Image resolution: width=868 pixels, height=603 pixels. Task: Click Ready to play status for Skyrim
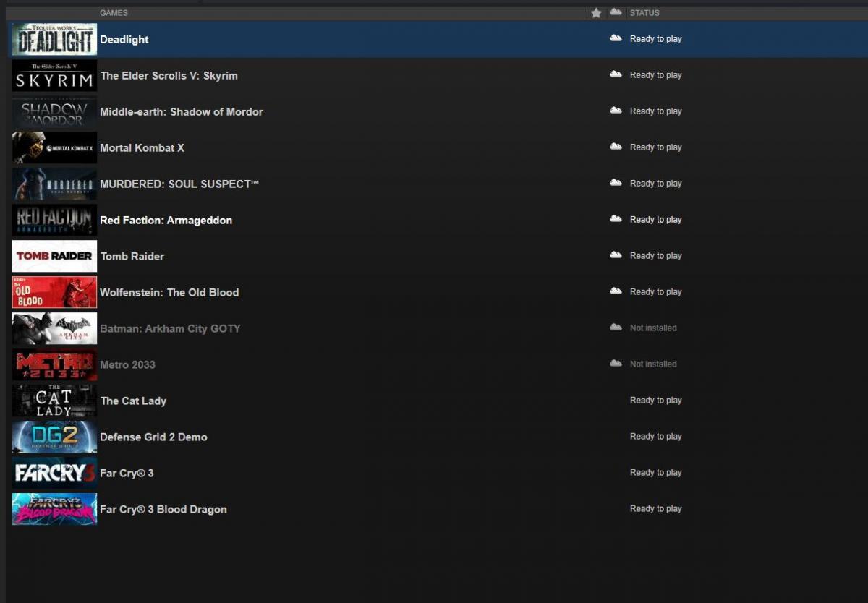[656, 75]
